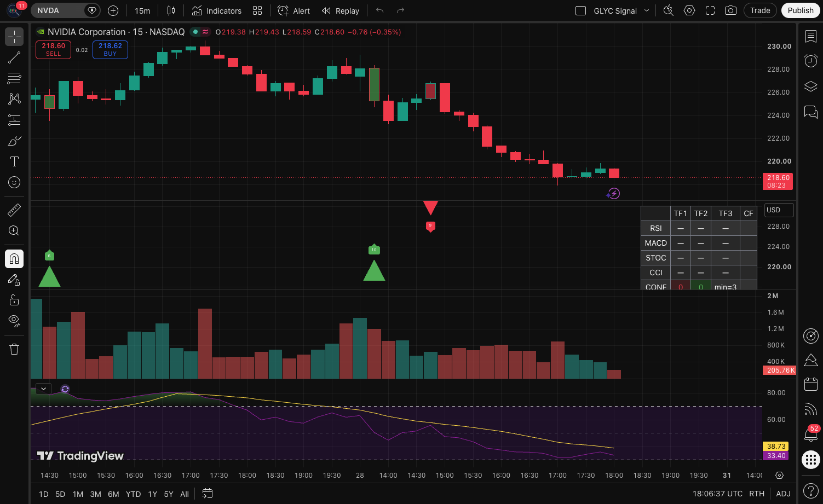Select the YTD date range
Image resolution: width=823 pixels, height=504 pixels.
click(133, 494)
